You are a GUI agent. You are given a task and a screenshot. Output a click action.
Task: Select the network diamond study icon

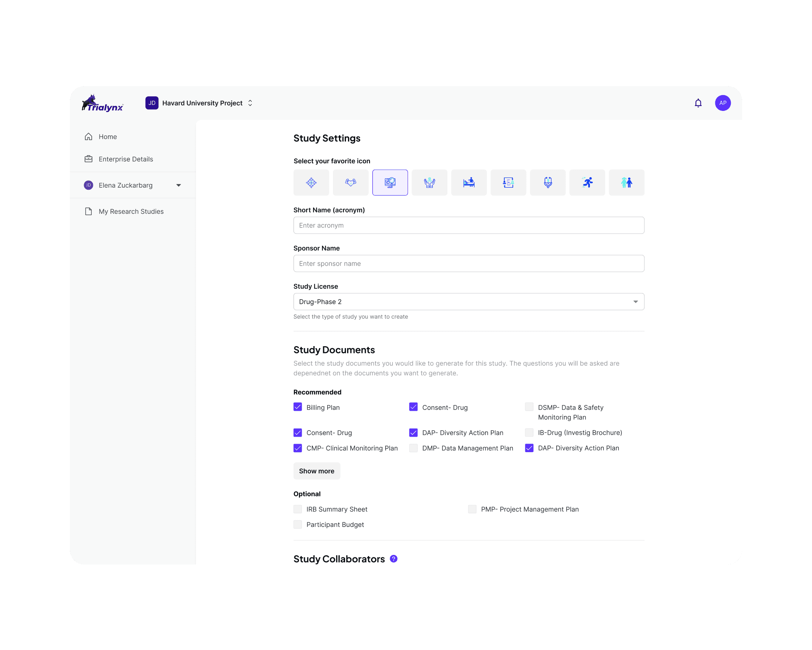coord(311,182)
